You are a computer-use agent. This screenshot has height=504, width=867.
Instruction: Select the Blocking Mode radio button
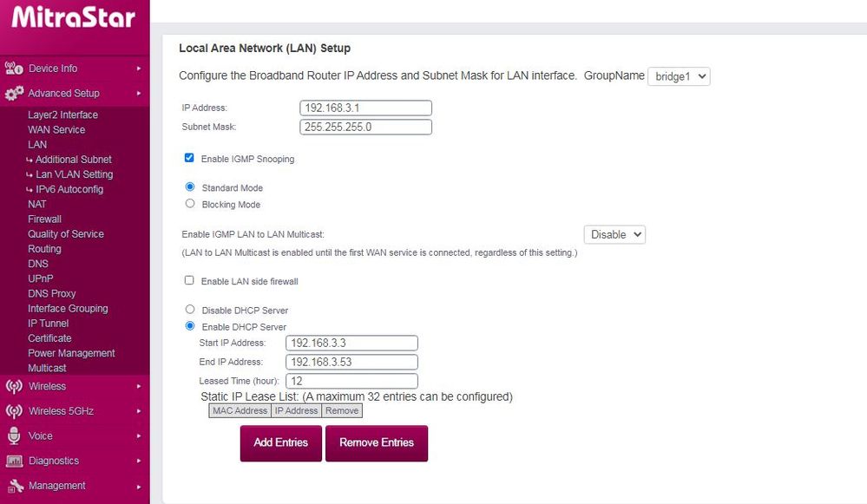pyautogui.click(x=190, y=204)
